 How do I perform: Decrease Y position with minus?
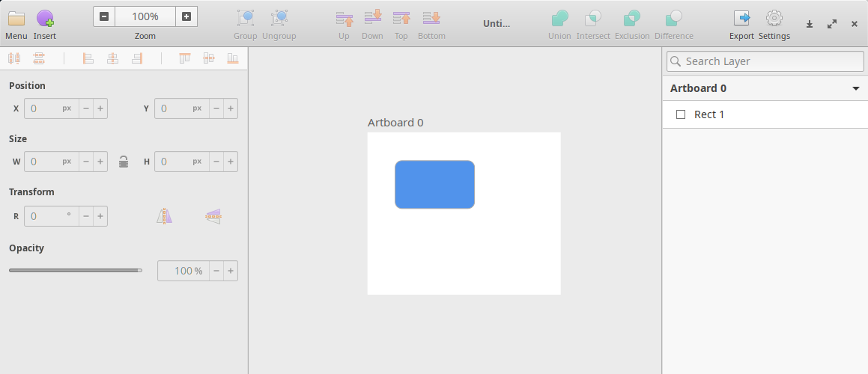coord(216,108)
